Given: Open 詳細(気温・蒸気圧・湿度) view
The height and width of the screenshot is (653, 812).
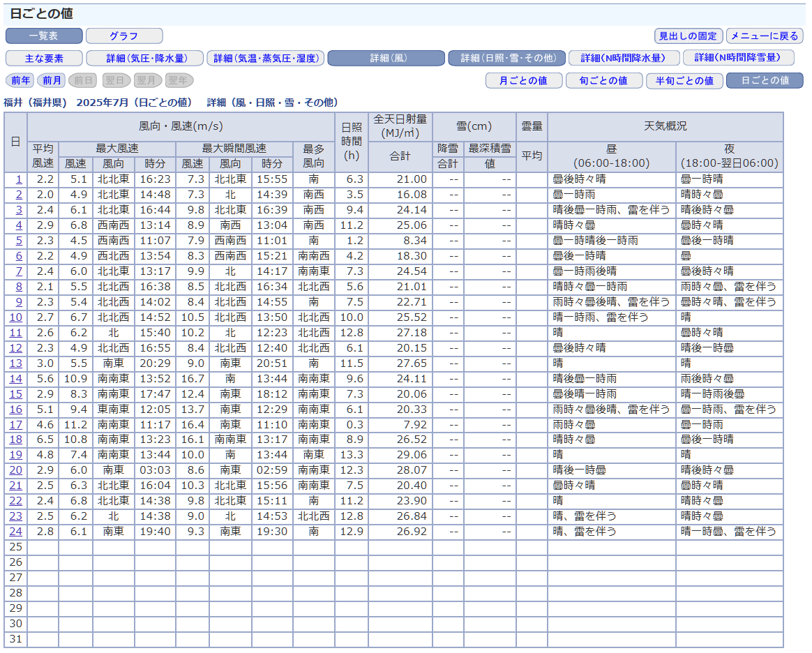Looking at the screenshot, I should 266,59.
